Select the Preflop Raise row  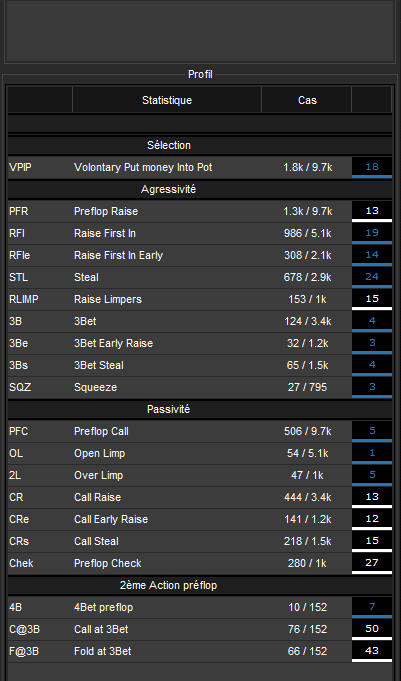(x=199, y=211)
